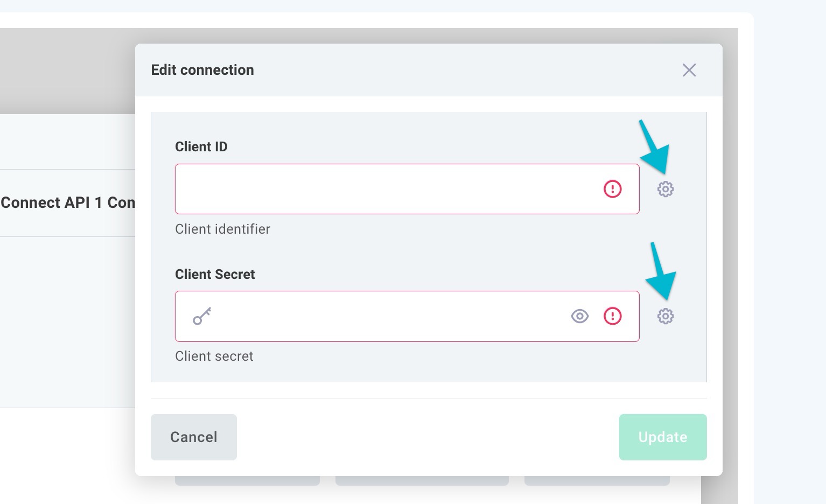Reveal the Client Secret with eye icon

pyautogui.click(x=579, y=316)
